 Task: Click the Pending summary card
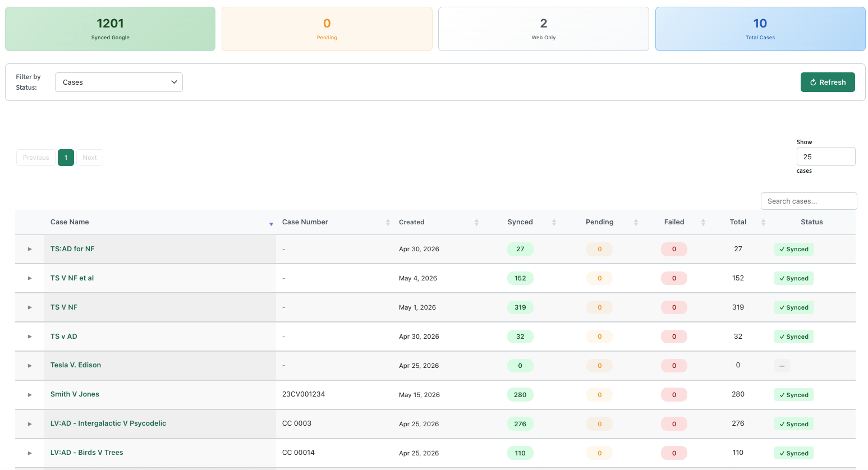click(x=327, y=29)
